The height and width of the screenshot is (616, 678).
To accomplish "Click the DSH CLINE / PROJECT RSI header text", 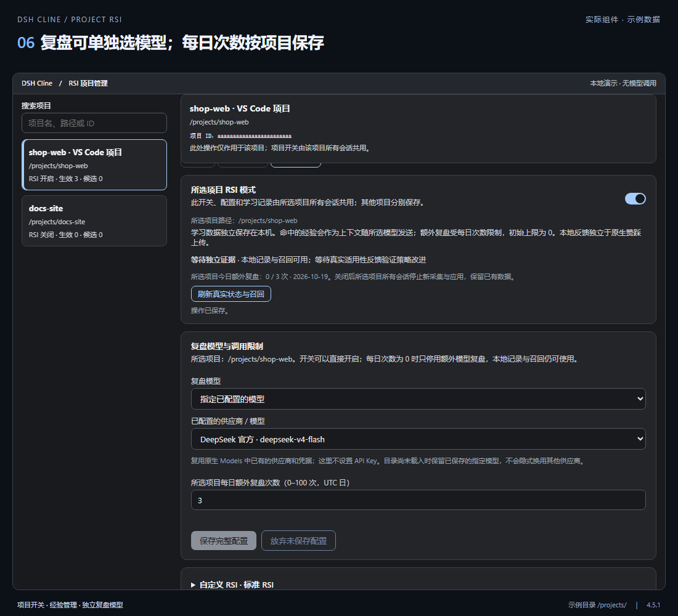I will [x=70, y=20].
